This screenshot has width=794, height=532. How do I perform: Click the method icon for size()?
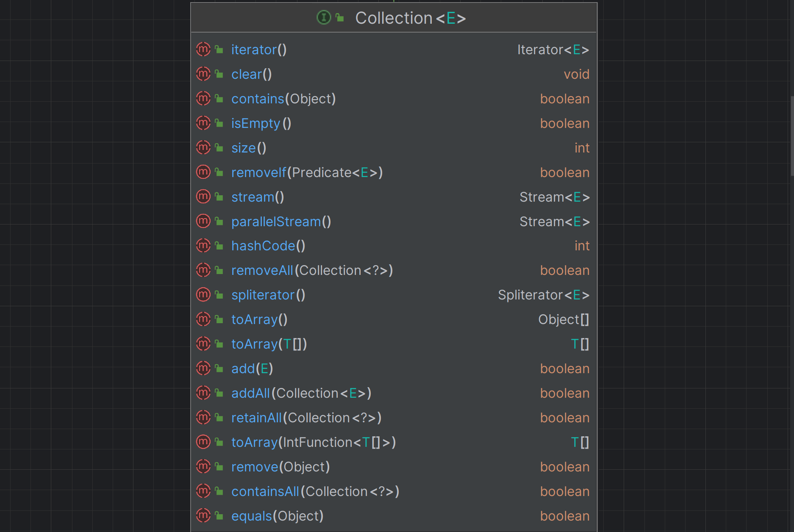click(203, 148)
